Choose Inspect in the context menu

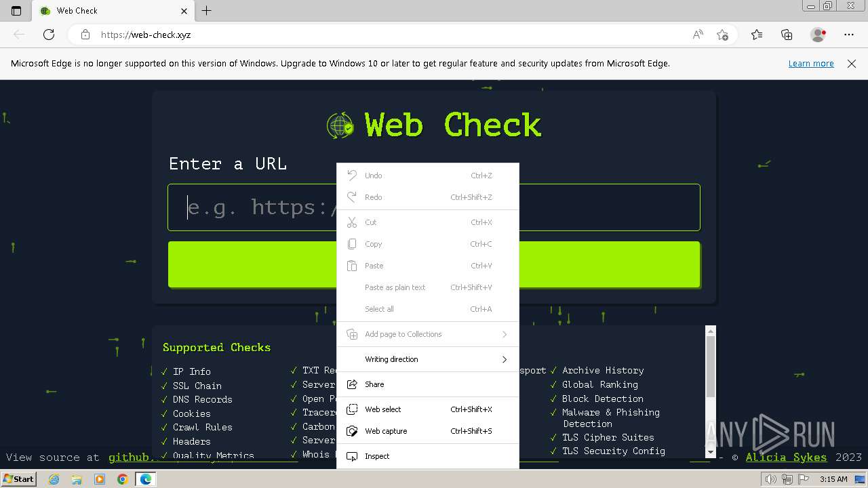click(x=428, y=456)
